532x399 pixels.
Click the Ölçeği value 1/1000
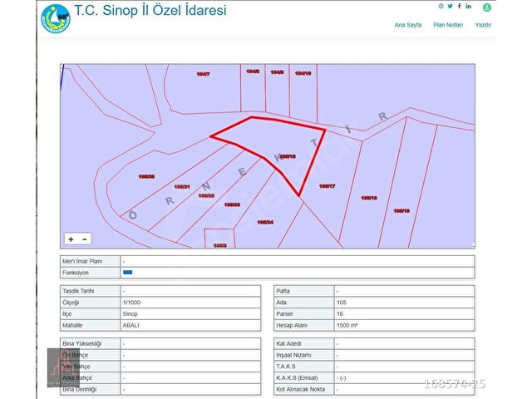(131, 303)
